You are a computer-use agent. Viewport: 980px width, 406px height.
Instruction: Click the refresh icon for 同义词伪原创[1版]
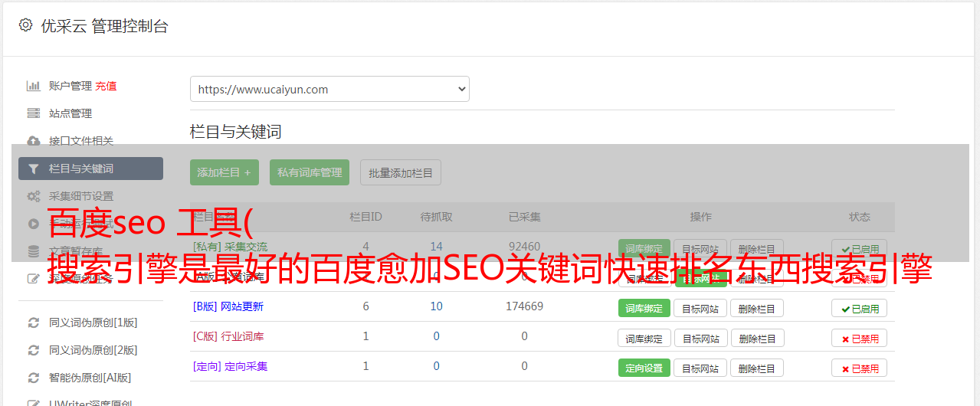click(33, 323)
